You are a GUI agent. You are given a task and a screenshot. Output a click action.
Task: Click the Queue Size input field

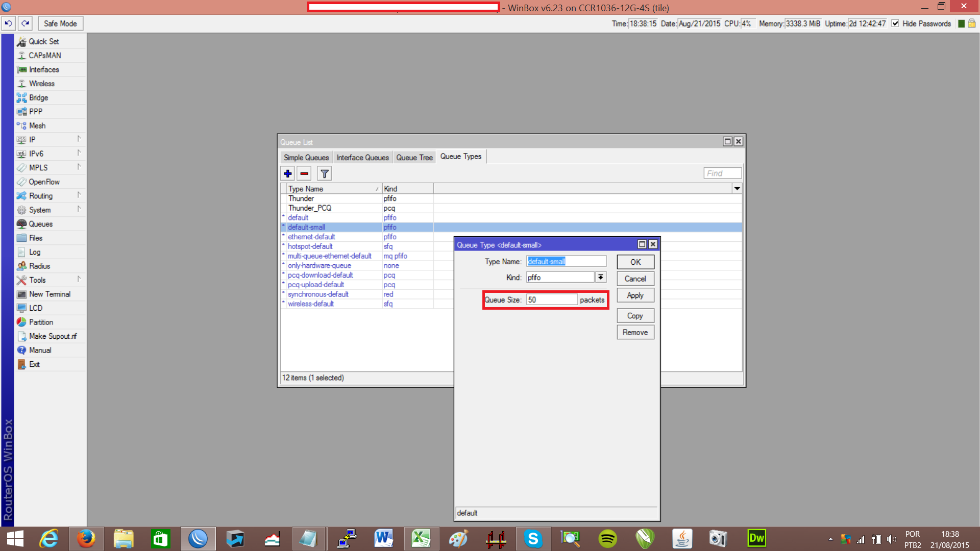point(551,300)
